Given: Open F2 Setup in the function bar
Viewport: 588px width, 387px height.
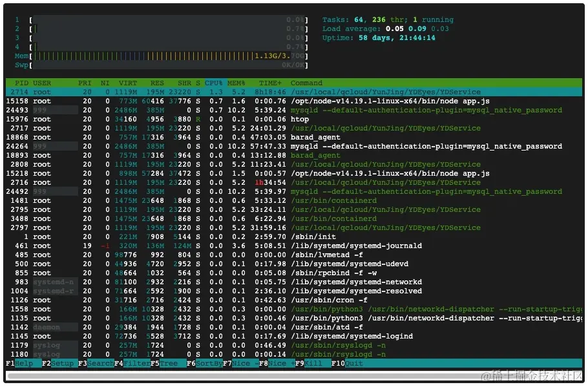Looking at the screenshot, I should [59, 363].
